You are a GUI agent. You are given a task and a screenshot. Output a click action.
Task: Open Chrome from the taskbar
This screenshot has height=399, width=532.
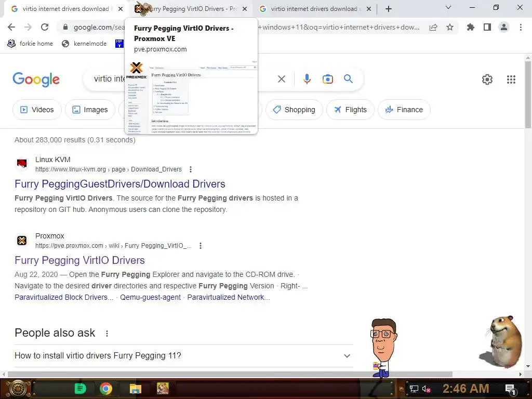tap(106, 389)
